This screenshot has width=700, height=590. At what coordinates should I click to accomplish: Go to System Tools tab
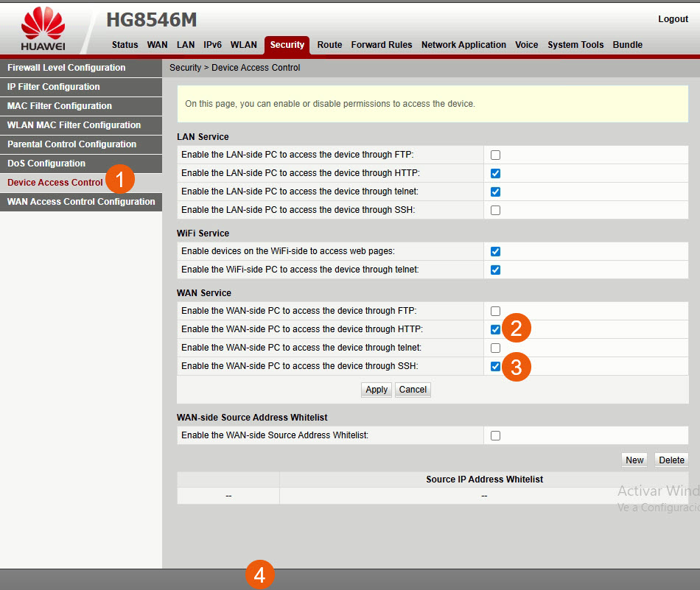click(x=575, y=45)
